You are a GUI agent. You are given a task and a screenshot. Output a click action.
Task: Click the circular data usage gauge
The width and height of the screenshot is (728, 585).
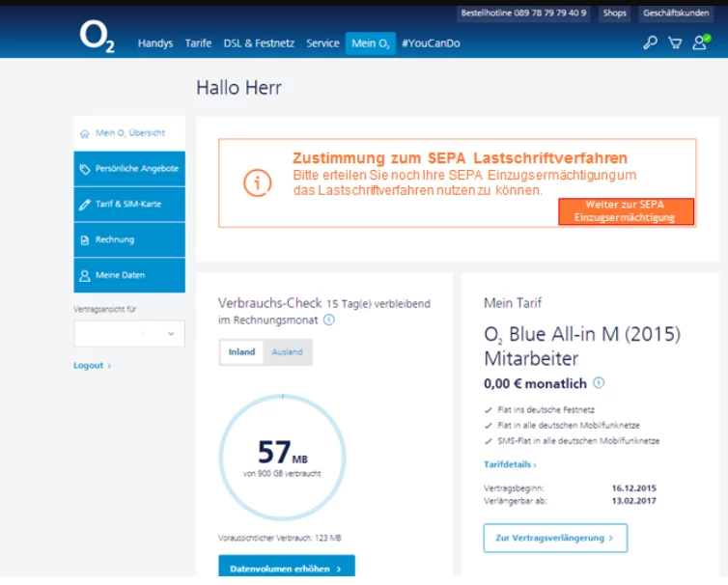(x=282, y=458)
